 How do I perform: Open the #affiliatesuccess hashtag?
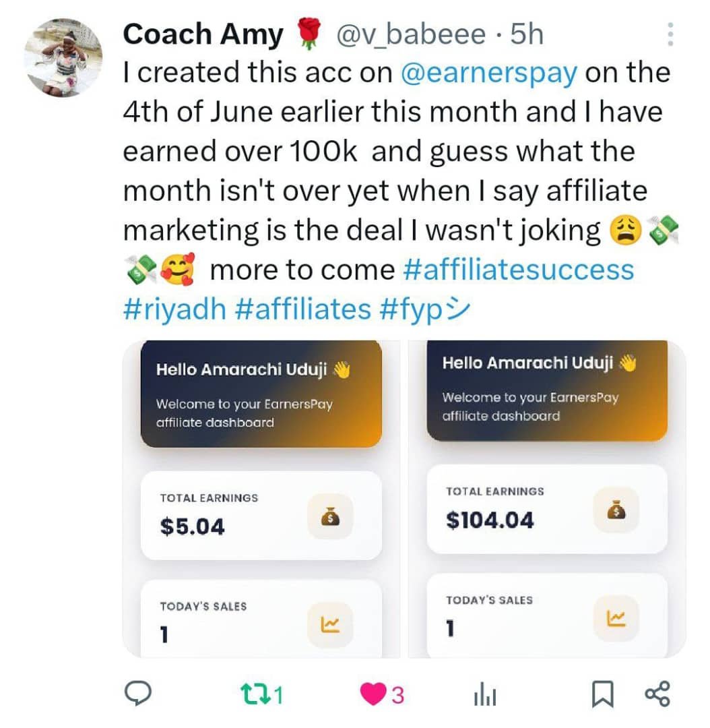tap(518, 270)
